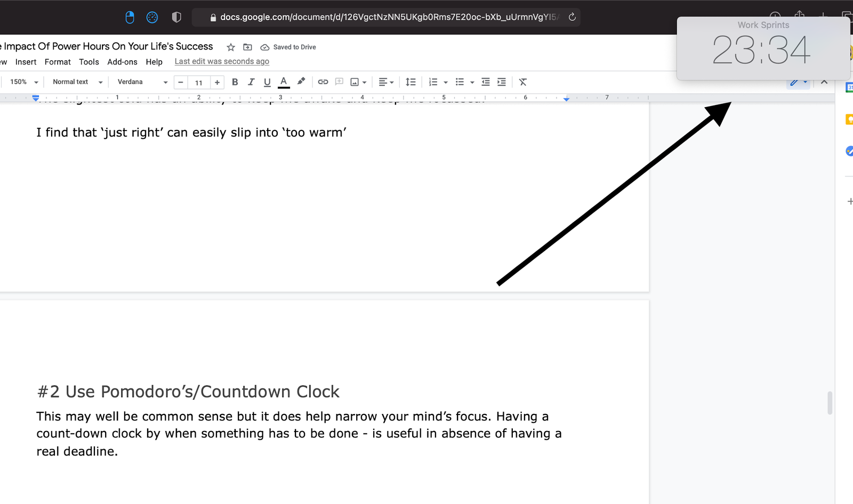Insert an image
The height and width of the screenshot is (504, 853).
pos(355,82)
